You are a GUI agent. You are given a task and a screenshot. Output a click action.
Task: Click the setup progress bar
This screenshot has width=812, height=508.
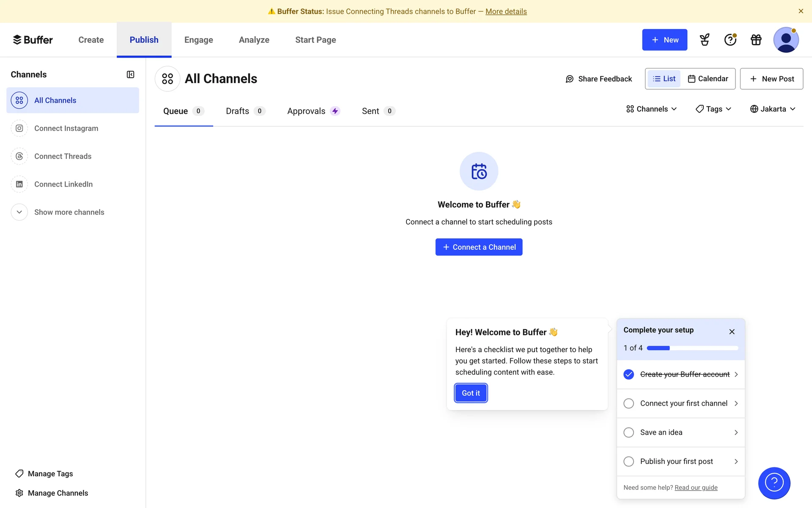pyautogui.click(x=692, y=348)
